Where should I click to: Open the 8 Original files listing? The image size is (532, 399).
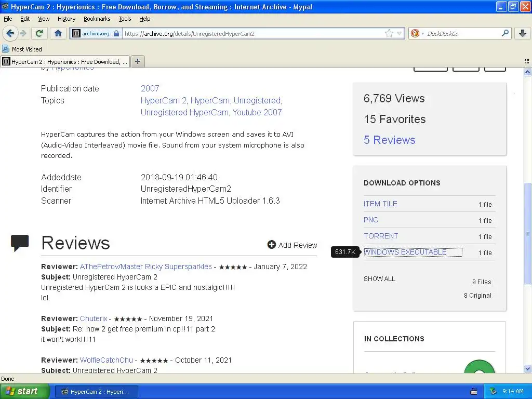tap(477, 296)
